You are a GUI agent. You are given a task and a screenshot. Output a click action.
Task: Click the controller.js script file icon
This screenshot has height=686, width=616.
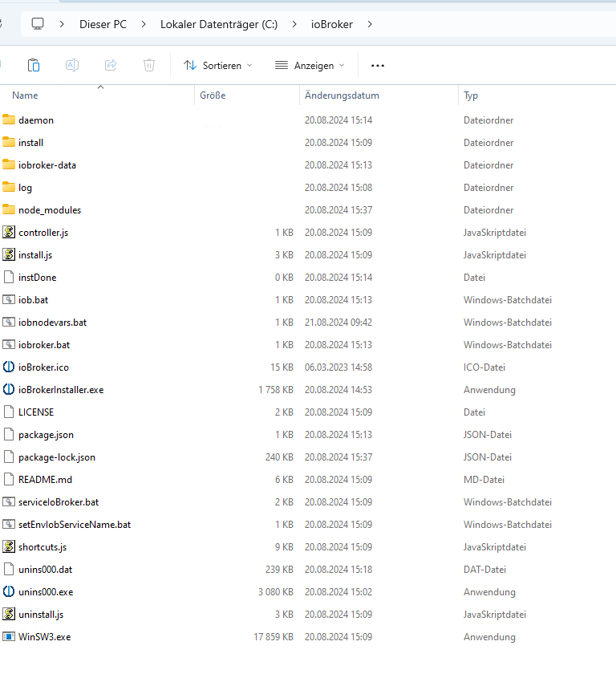tap(9, 232)
